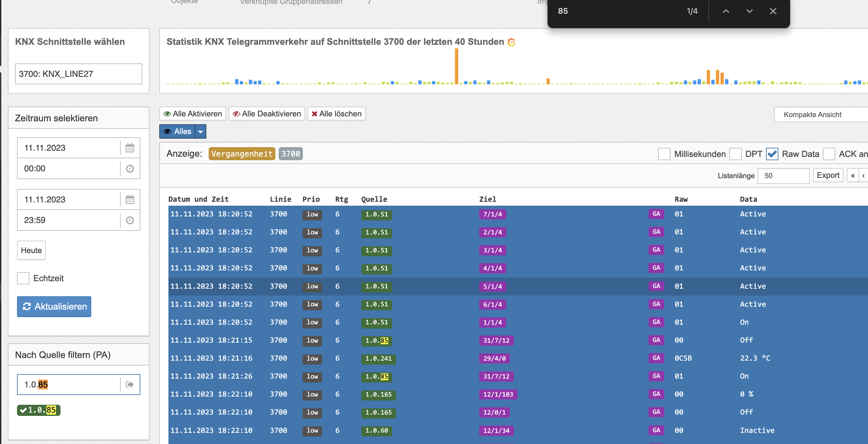Image resolution: width=868 pixels, height=444 pixels.
Task: Uncheck the Raw Data checkbox
Action: [x=772, y=154]
